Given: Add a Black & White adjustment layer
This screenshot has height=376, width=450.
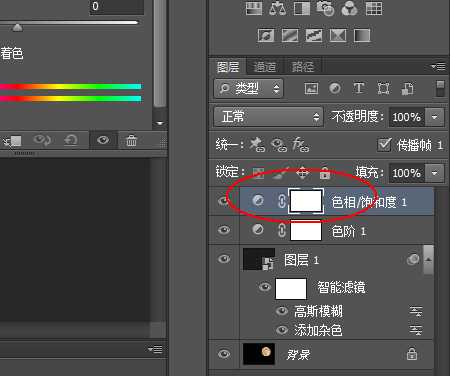Looking at the screenshot, I should [x=302, y=8].
